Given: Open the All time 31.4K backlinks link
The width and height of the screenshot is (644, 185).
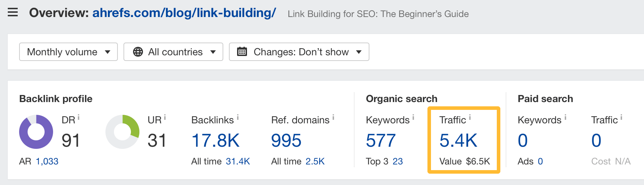Looking at the screenshot, I should point(238,162).
